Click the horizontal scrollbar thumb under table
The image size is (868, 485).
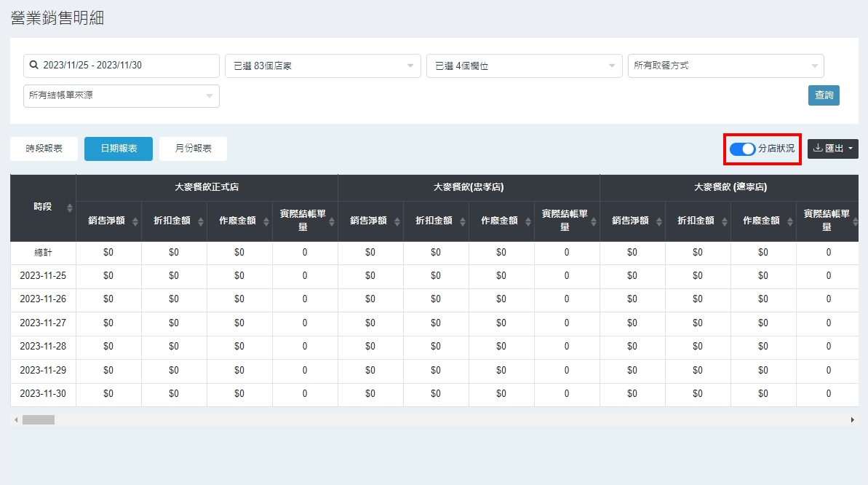pyautogui.click(x=39, y=420)
